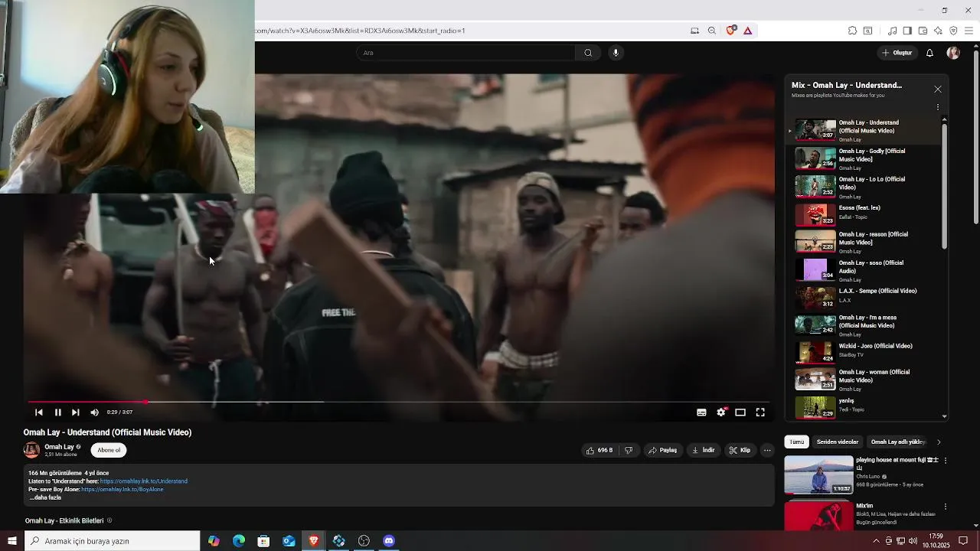The image size is (980, 551).
Task: Select the Omah Lay adlı yükleyen chip
Action: click(898, 442)
